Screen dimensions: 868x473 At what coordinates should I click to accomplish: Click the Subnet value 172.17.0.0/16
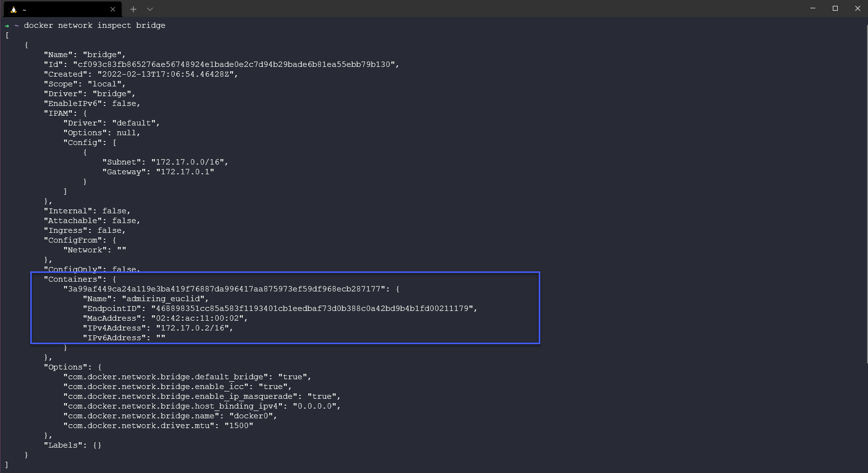pos(190,162)
